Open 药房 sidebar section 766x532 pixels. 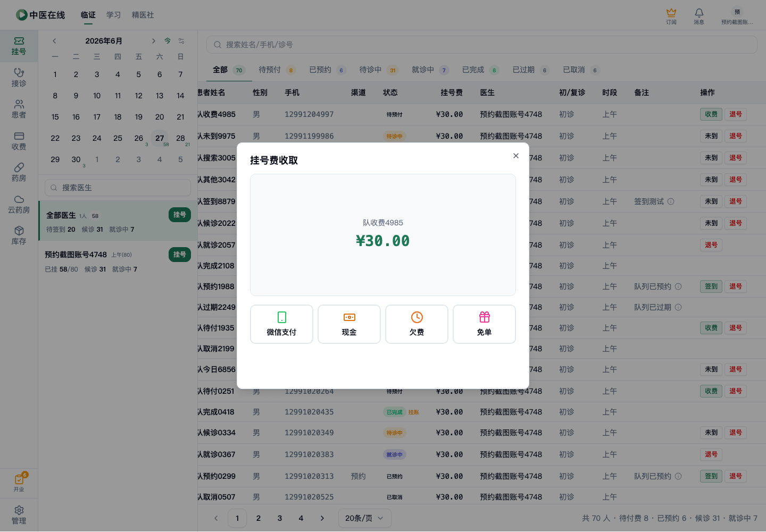[x=19, y=173]
